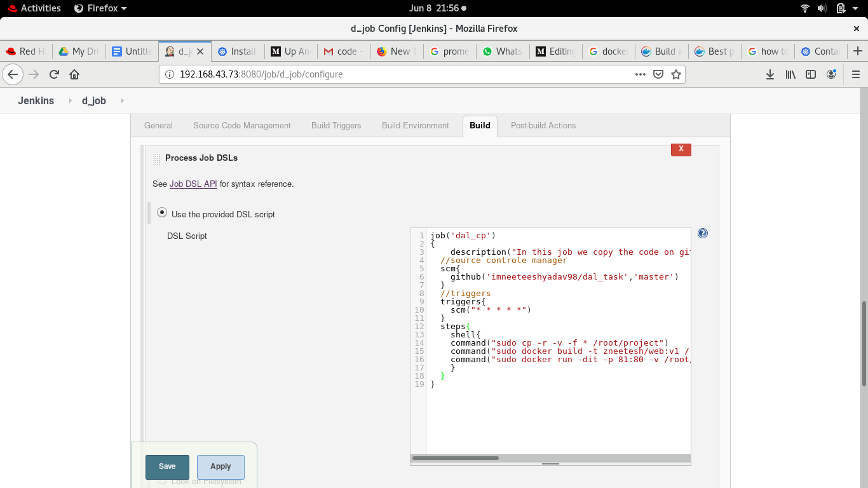Expand the d_job breadcrumb arrow
Viewport: 868px width, 488px height.
point(122,101)
